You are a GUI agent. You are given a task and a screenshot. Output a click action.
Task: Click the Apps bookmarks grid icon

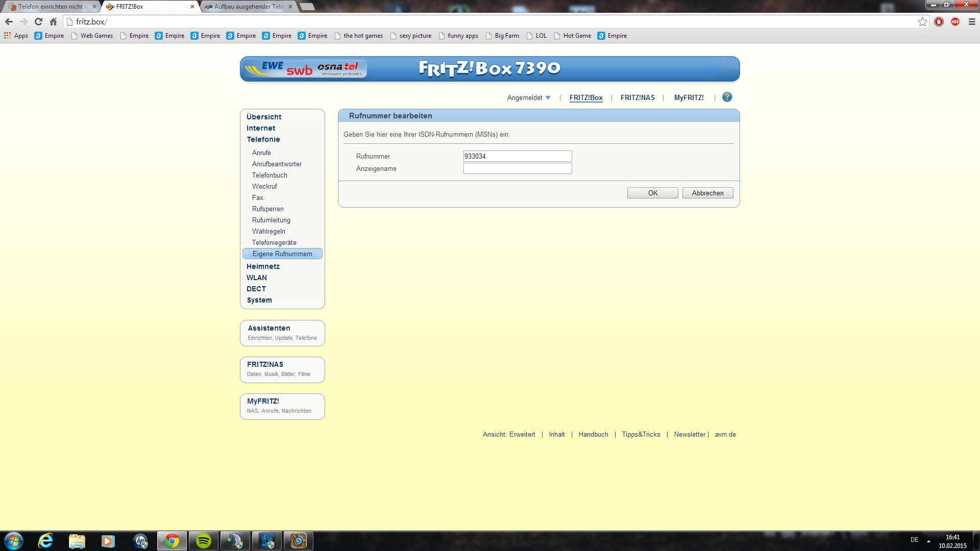pos(7,36)
